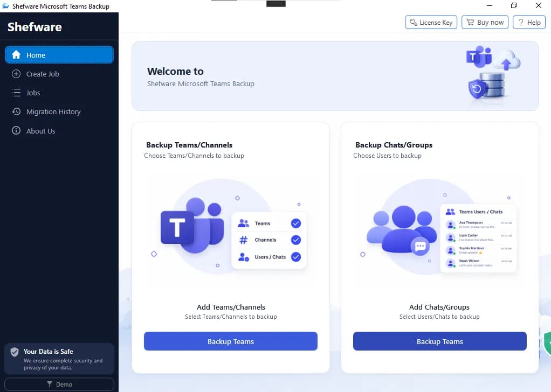
Task: Click the Home house icon
Action: [x=16, y=55]
